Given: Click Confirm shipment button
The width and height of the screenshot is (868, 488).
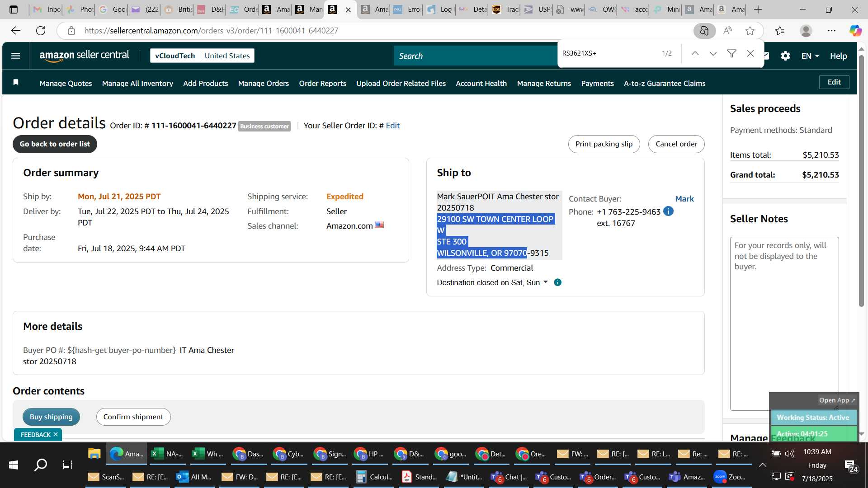Looking at the screenshot, I should (x=133, y=417).
